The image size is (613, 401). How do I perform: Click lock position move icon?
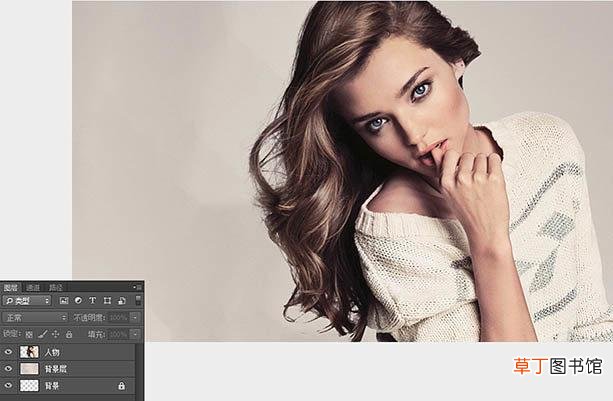pos(56,334)
